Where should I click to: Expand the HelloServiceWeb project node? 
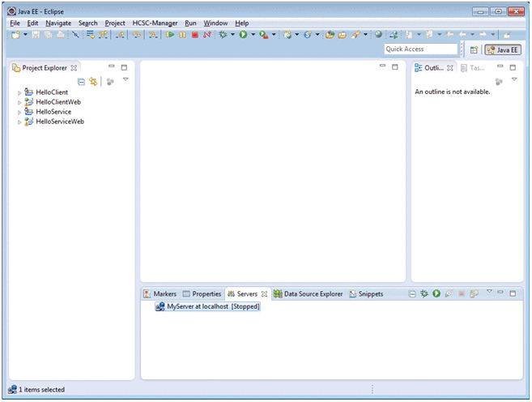tap(19, 122)
